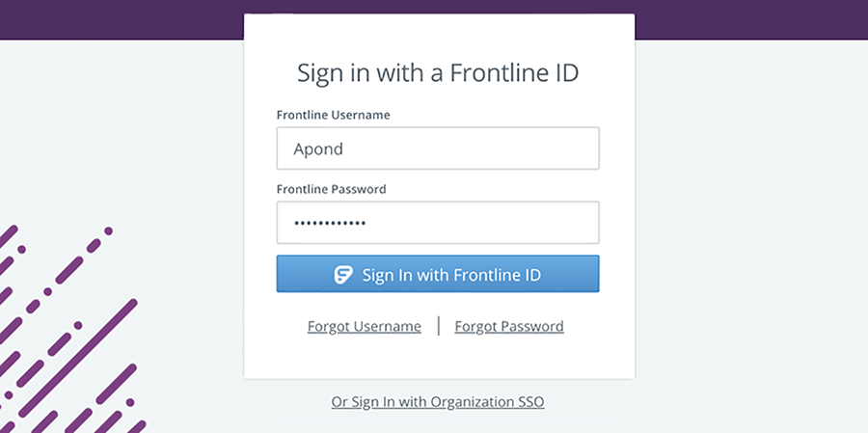Click the 'Frontline Username' field label
This screenshot has height=433, width=868.
pyautogui.click(x=334, y=115)
